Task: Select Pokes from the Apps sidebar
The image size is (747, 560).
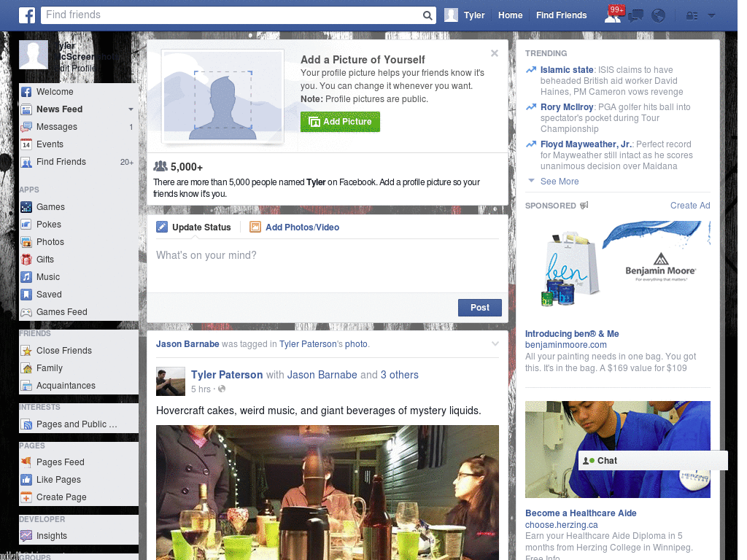Action: coord(50,225)
